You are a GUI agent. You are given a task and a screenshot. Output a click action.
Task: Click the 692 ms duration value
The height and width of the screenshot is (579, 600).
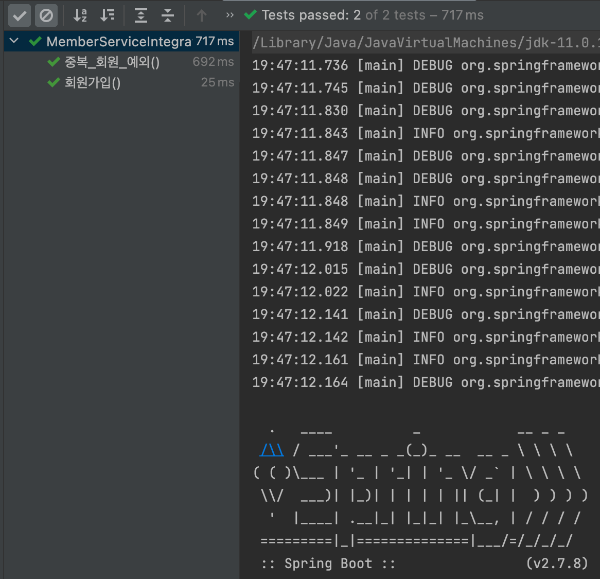[x=213, y=62]
